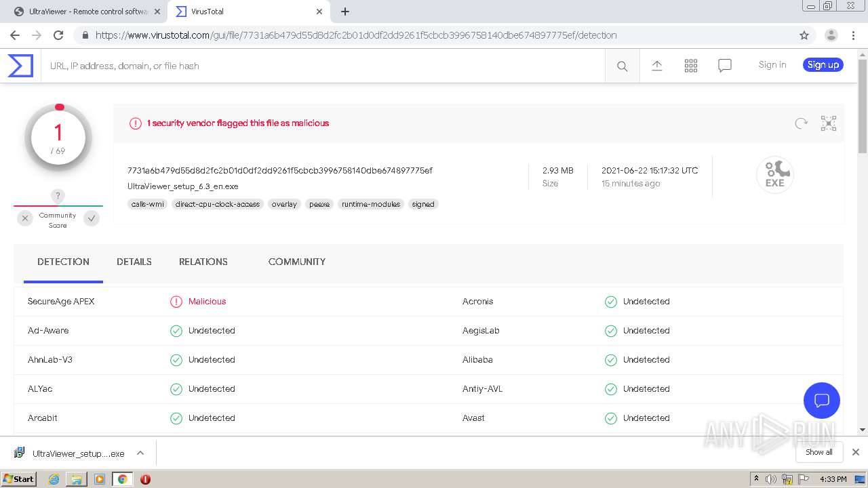This screenshot has width=868, height=488.
Task: Click the overlay tag
Action: (x=284, y=204)
